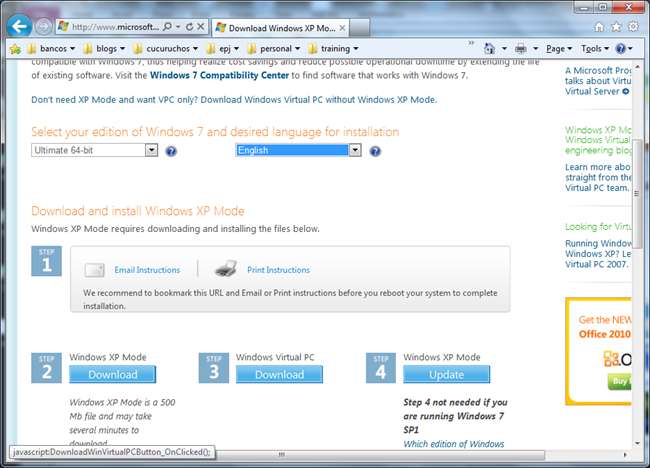Click Update button in Step 4
Image resolution: width=650 pixels, height=468 pixels.
pyautogui.click(x=446, y=374)
